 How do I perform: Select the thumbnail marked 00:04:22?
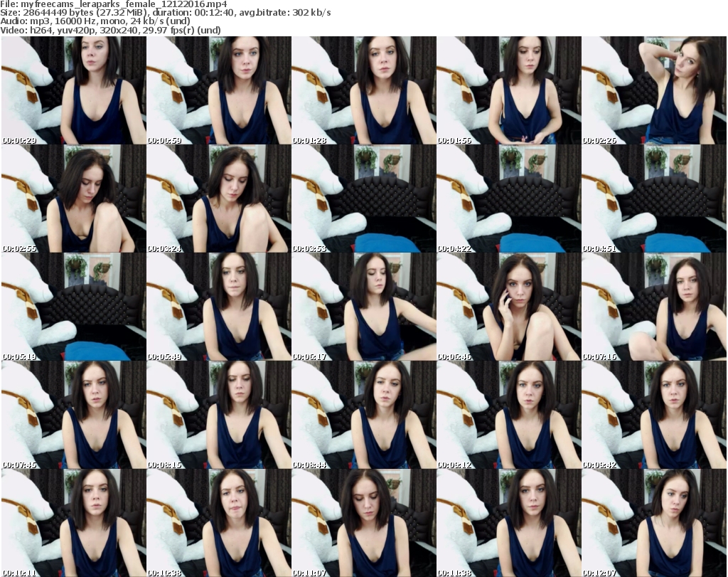(x=509, y=198)
